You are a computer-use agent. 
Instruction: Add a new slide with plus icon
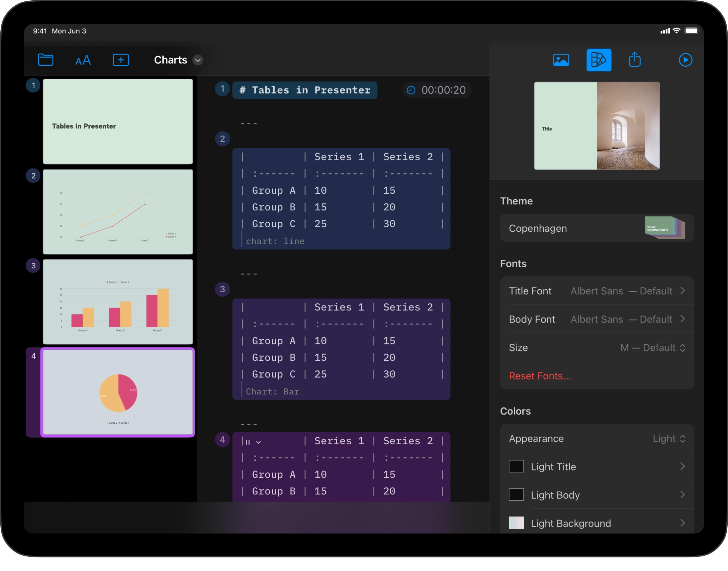coord(121,60)
